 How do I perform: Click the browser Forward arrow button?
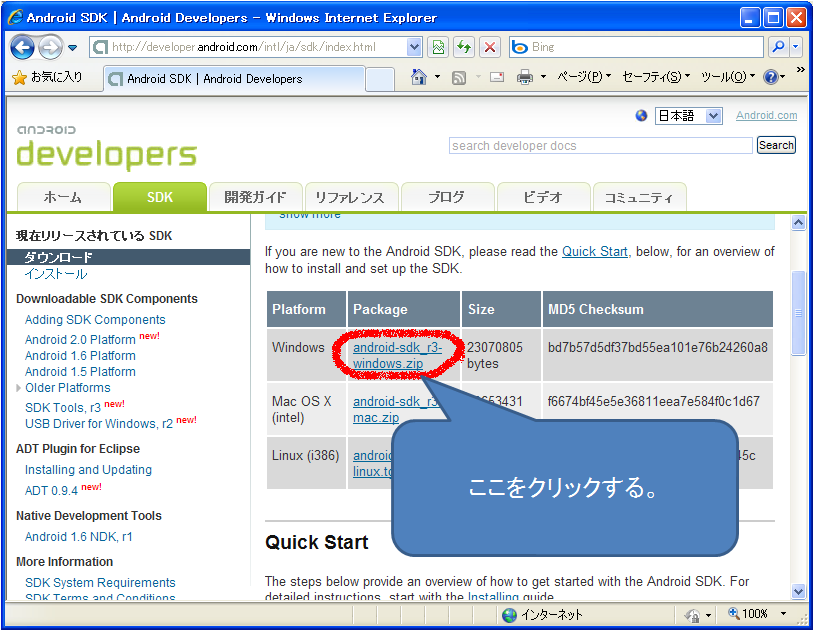tap(51, 47)
